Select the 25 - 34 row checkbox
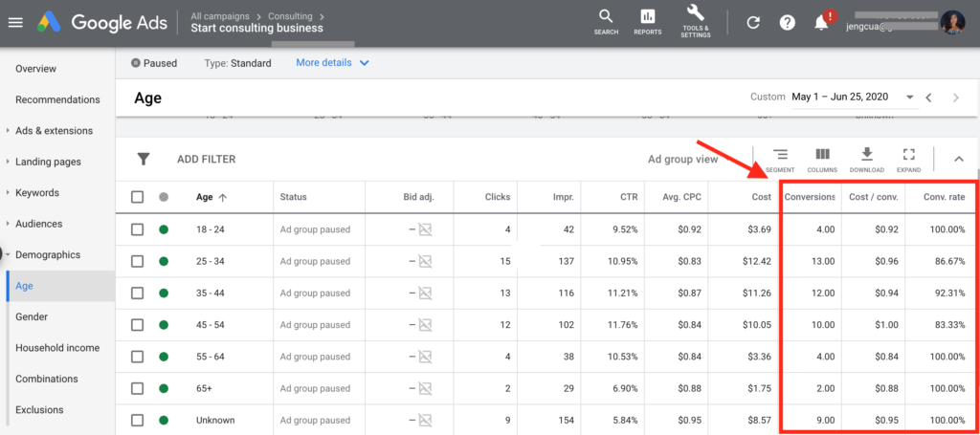Screen dimensions: 980x435 tap(137, 262)
